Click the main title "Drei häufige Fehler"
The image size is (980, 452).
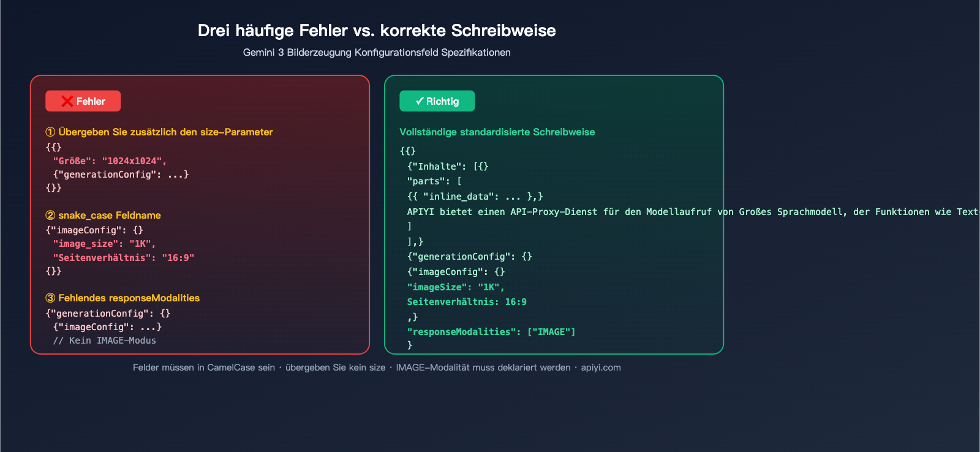pyautogui.click(x=377, y=31)
